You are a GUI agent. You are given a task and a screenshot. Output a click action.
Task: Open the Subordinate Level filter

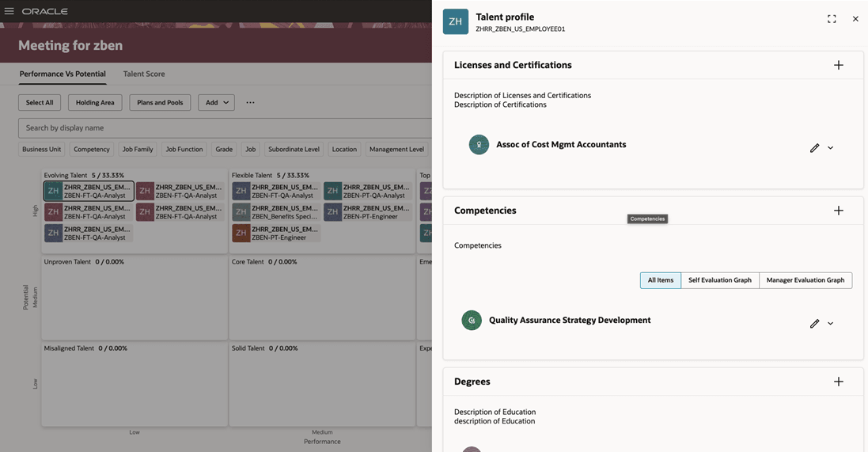coord(294,149)
